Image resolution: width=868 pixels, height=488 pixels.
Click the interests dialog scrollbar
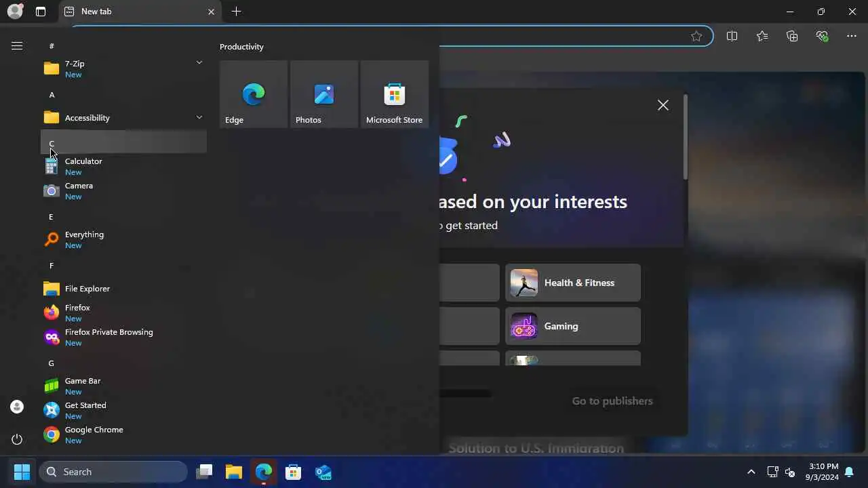click(x=686, y=138)
